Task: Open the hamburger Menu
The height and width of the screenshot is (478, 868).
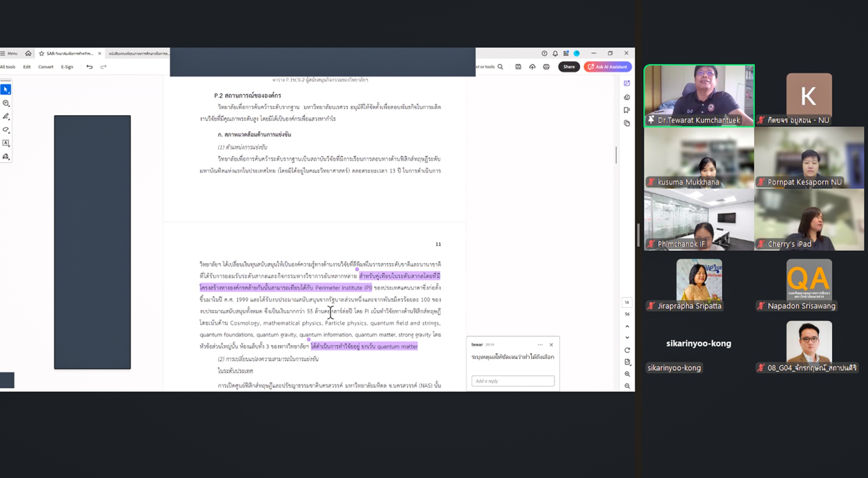Action: click(9, 54)
